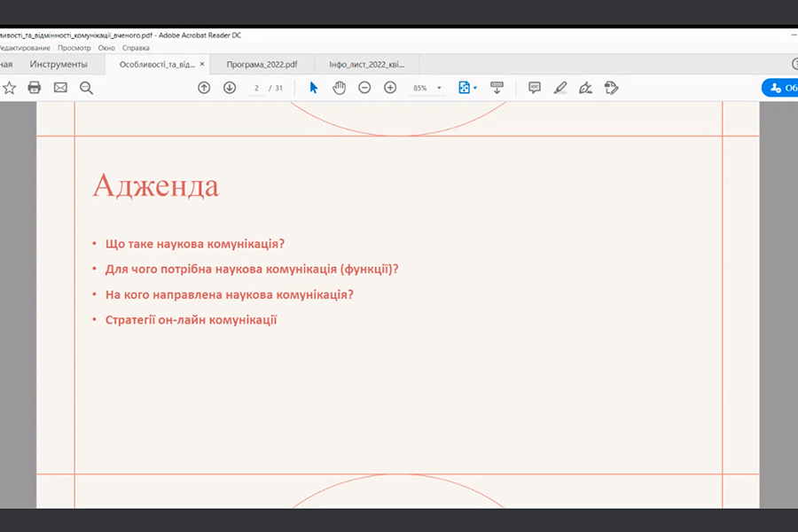Screen dimensions: 798x532
Task: Open the Справка menu
Action: pos(136,48)
